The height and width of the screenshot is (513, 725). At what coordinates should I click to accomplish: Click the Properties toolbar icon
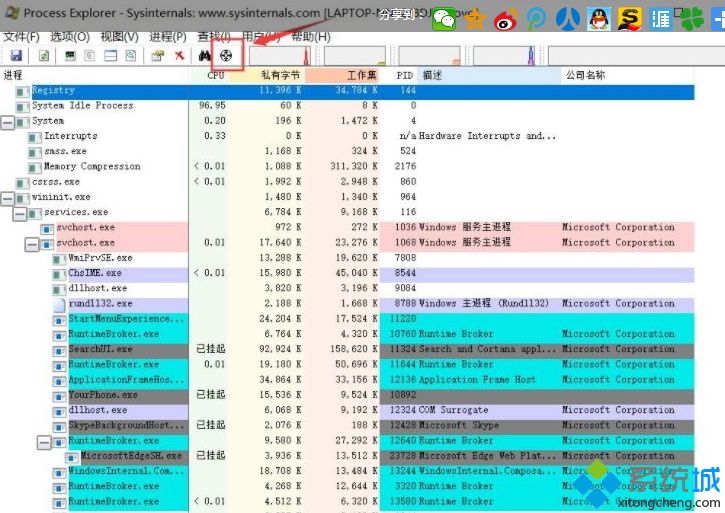158,56
